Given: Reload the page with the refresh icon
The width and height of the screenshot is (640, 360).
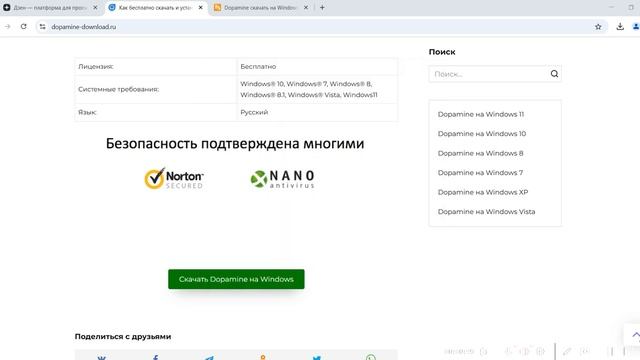Looking at the screenshot, I should [x=24, y=27].
